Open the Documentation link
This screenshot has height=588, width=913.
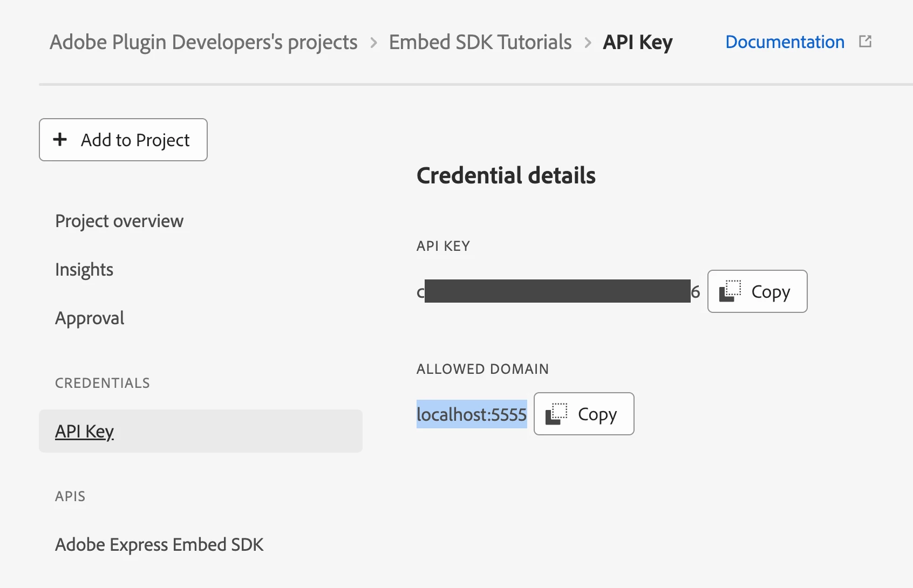785,42
